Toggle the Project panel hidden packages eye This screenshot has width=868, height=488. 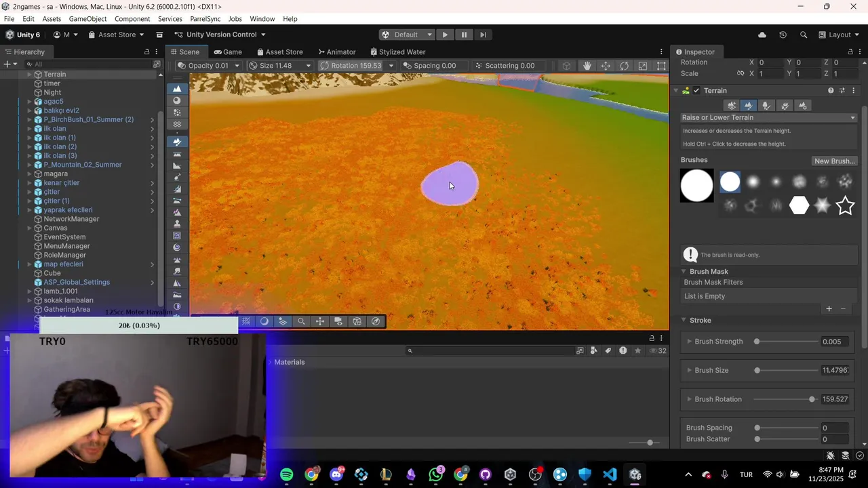tap(657, 350)
